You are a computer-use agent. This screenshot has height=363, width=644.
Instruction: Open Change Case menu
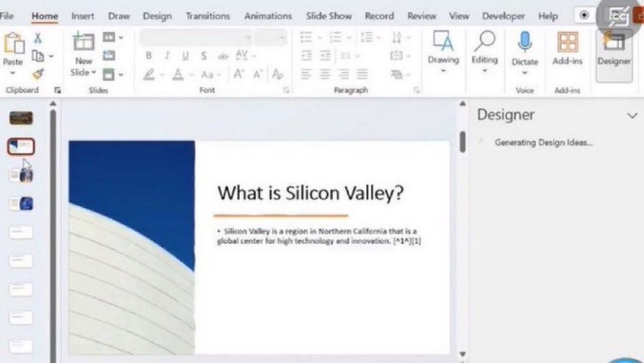click(207, 75)
